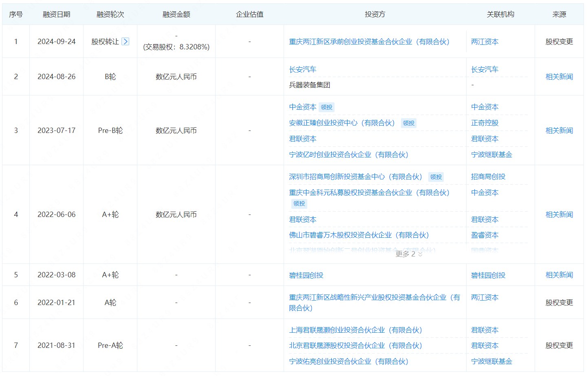Click the 股权转让 round label
This screenshot has width=588, height=376.
point(105,42)
